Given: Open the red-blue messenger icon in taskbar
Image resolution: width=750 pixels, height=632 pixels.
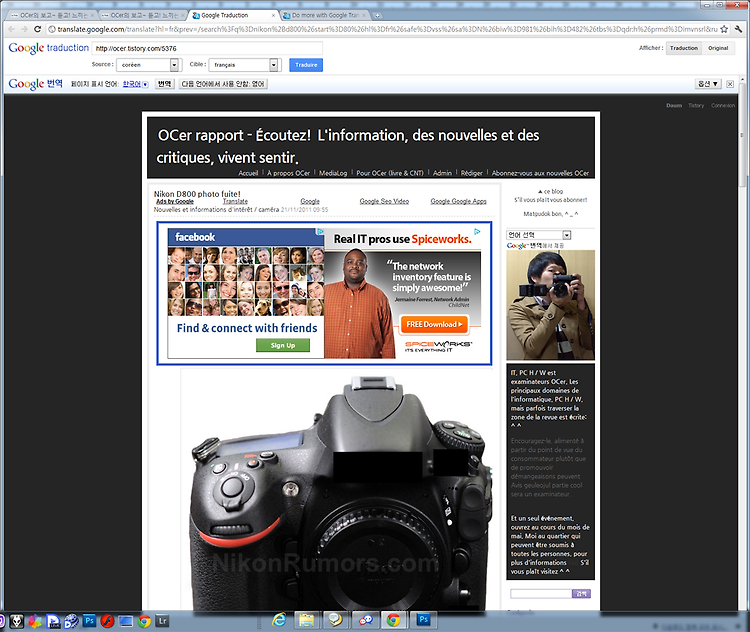Looking at the screenshot, I should [365, 621].
